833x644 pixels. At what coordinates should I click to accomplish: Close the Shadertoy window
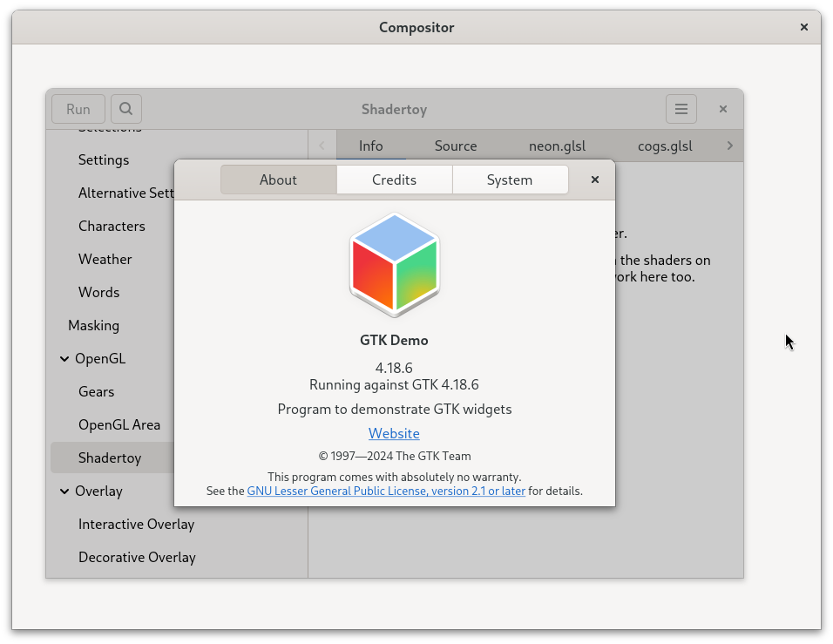pyautogui.click(x=722, y=109)
